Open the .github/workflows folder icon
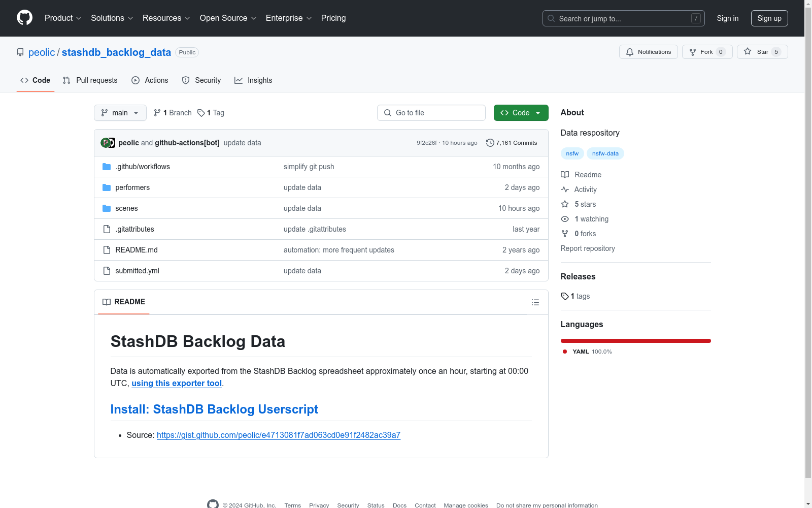The width and height of the screenshot is (812, 508). [107, 167]
